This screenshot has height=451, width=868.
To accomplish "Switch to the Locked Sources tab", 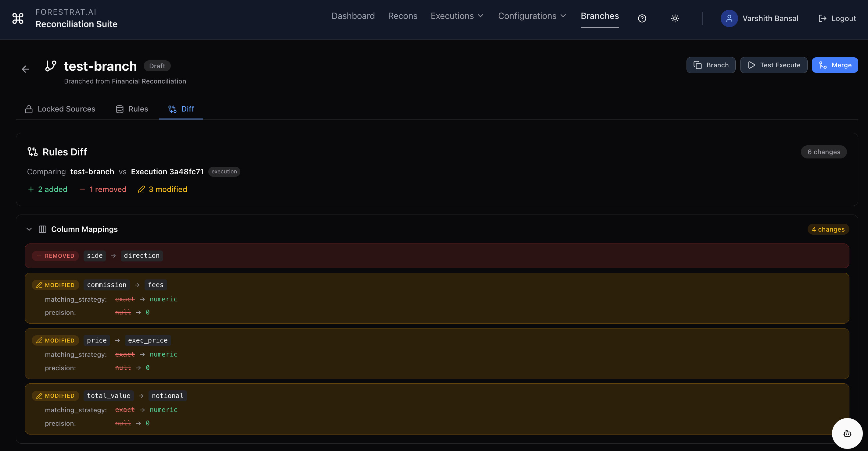I will (60, 109).
